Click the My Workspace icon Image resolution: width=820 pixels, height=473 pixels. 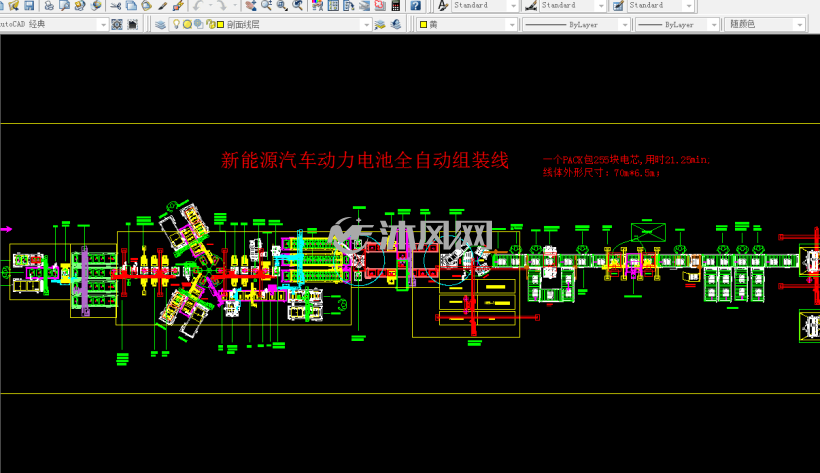pos(133,24)
